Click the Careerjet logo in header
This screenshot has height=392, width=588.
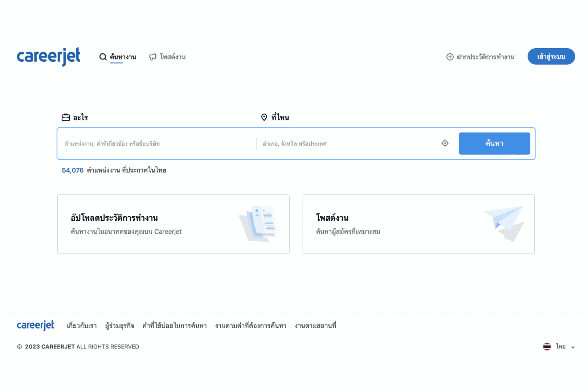click(48, 57)
